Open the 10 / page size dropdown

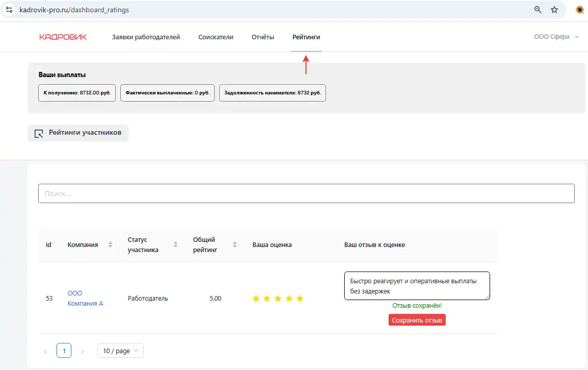pos(120,351)
